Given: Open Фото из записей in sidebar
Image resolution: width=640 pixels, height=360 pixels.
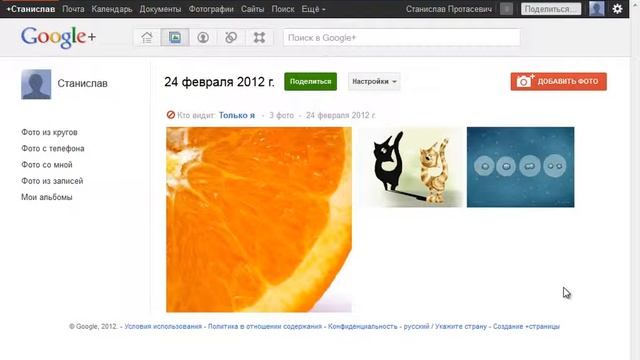Looking at the screenshot, I should 52,181.
